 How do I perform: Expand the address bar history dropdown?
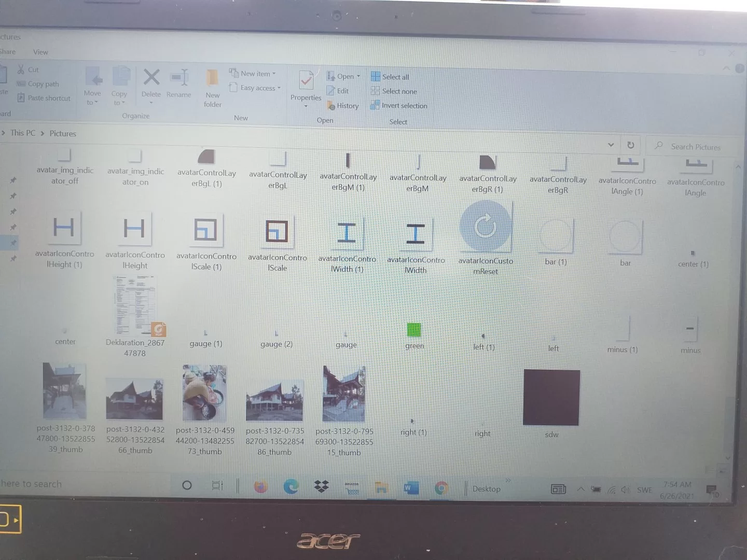tap(611, 145)
